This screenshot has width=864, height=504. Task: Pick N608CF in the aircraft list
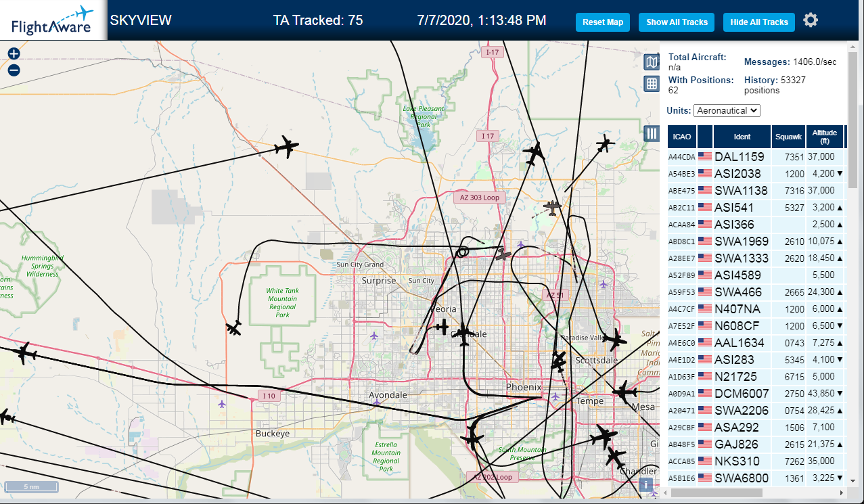tap(756, 325)
